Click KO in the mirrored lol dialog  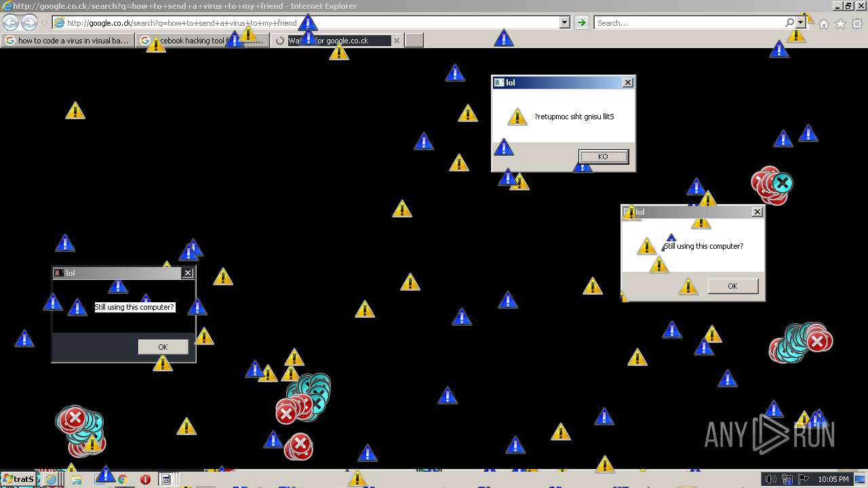pos(604,157)
